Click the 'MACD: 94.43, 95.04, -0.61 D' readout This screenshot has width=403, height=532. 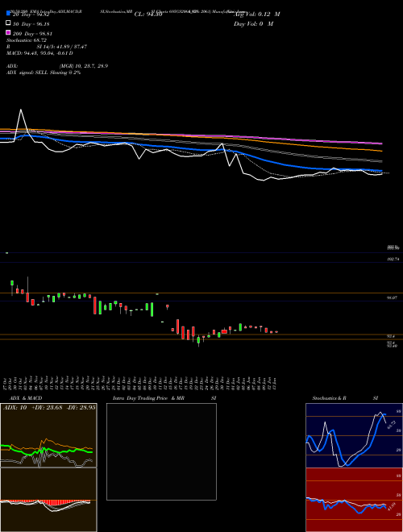point(39,53)
